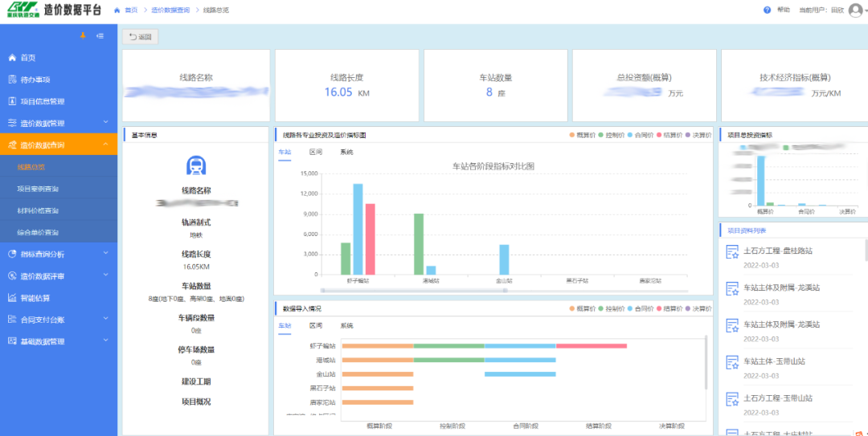This screenshot has width=868, height=436.
Task: Click the green bar for 港城站
Action: click(x=419, y=244)
